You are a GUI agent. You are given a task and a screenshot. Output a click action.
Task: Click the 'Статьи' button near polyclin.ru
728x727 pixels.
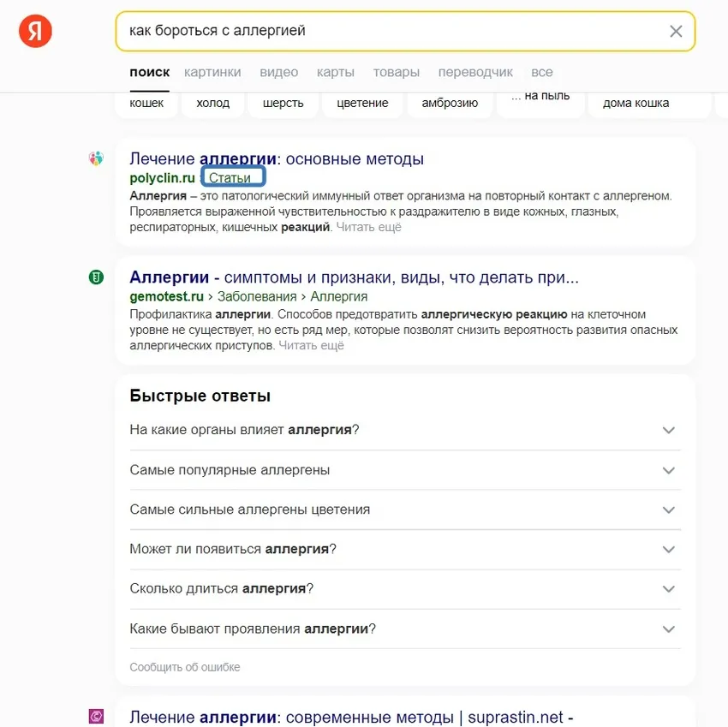[232, 176]
